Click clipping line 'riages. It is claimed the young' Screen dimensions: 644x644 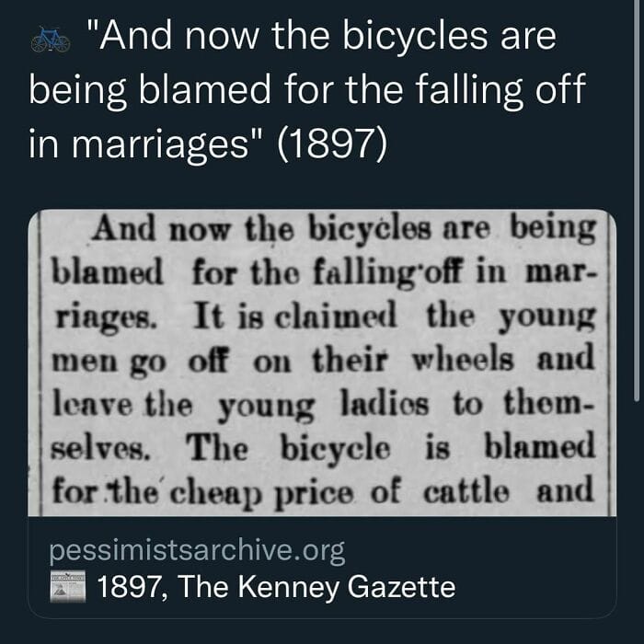pyautogui.click(x=325, y=317)
